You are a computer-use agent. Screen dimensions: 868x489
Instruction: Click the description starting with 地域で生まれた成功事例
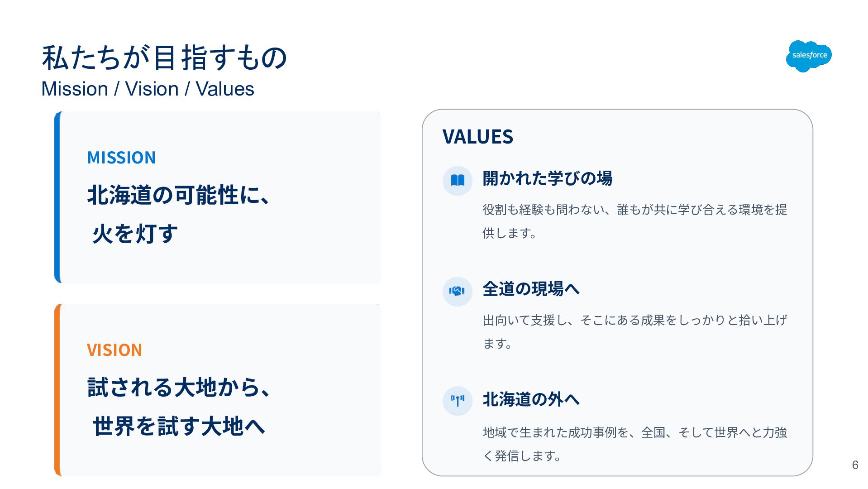click(634, 444)
